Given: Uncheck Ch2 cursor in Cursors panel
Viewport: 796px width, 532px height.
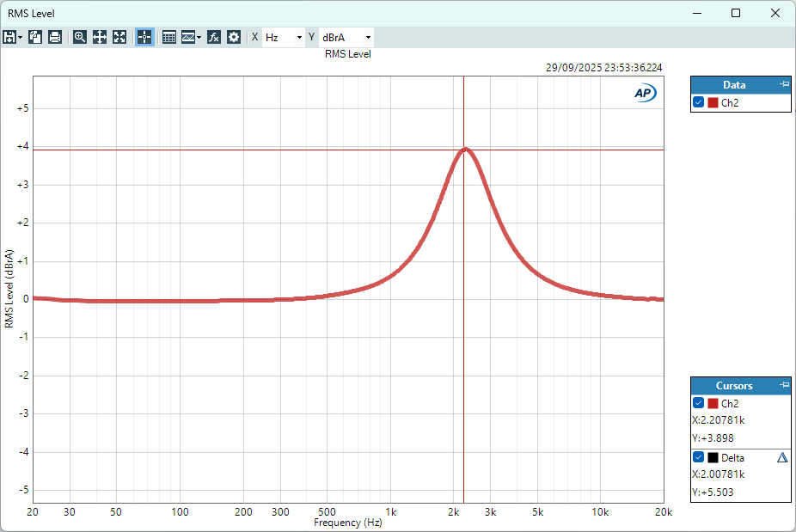Looking at the screenshot, I should (699, 403).
